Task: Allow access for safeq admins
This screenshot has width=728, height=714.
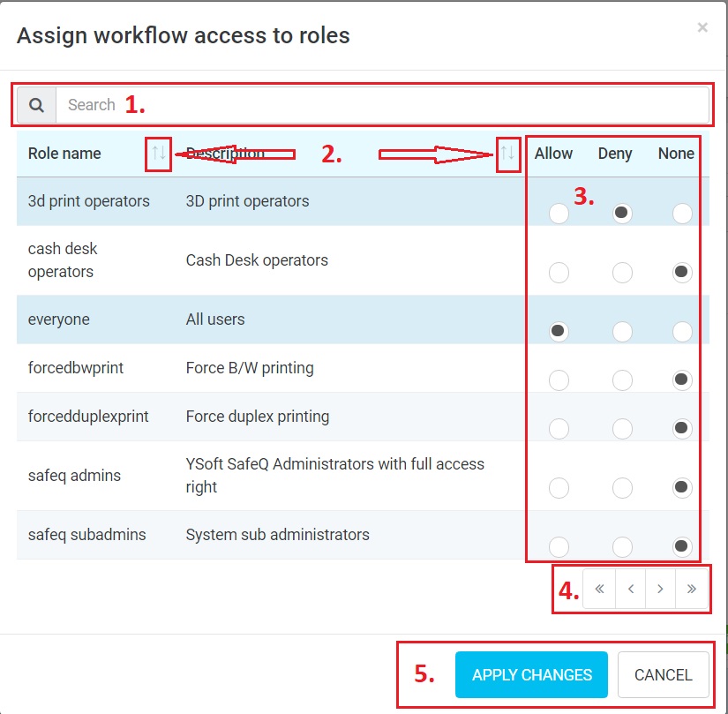Action: pyautogui.click(x=559, y=487)
